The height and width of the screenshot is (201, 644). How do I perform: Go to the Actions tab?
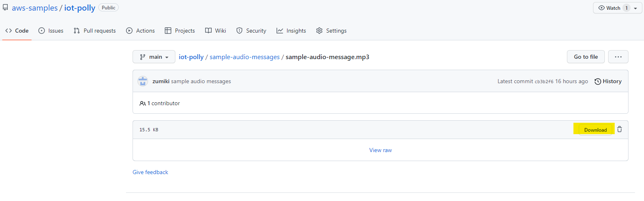[140, 31]
